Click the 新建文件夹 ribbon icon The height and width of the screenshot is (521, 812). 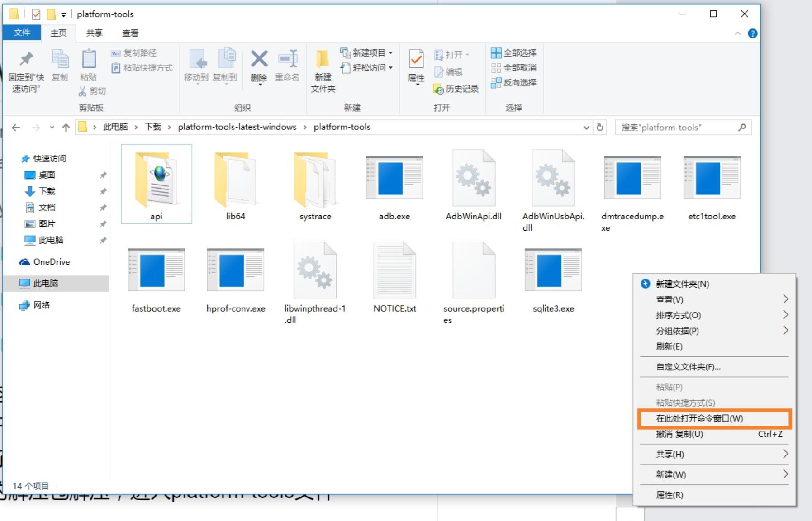323,59
